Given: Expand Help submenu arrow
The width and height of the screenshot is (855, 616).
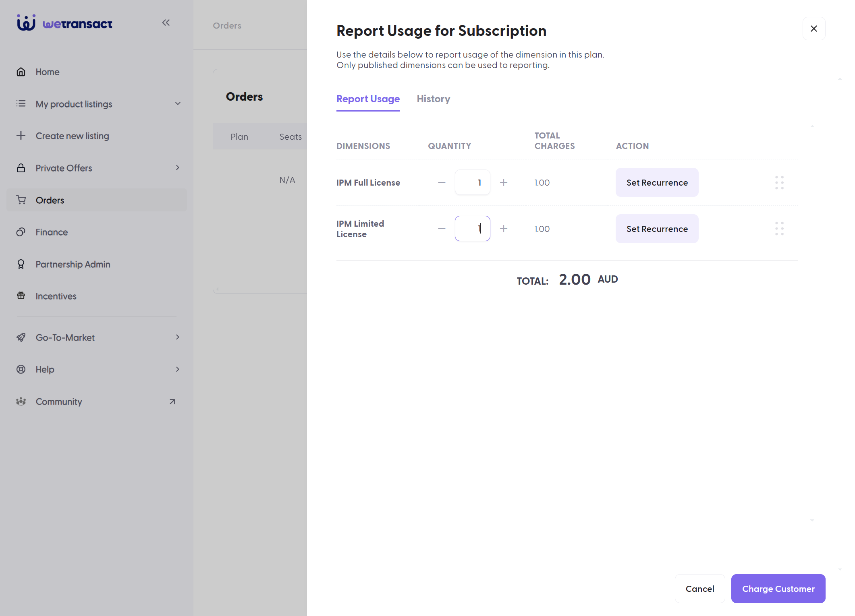Looking at the screenshot, I should tap(178, 369).
